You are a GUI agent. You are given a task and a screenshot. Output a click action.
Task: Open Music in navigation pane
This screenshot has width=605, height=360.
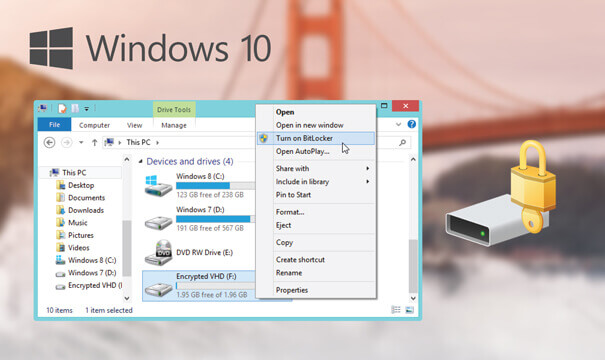click(x=78, y=223)
